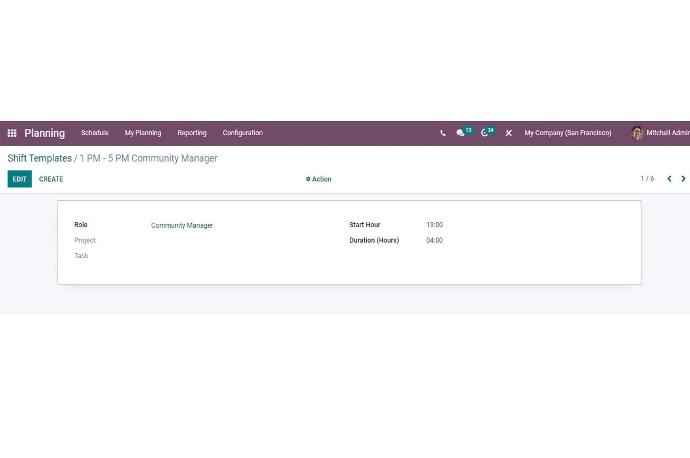Viewport: 690px width, 458px height.
Task: Open the activities clock icon
Action: point(485,133)
